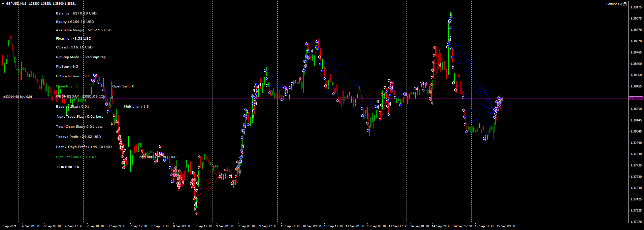Image resolution: width=644 pixels, height=230 pixels.
Task: Click the Todays Profit : 29.62 USD label
Action: click(x=78, y=137)
